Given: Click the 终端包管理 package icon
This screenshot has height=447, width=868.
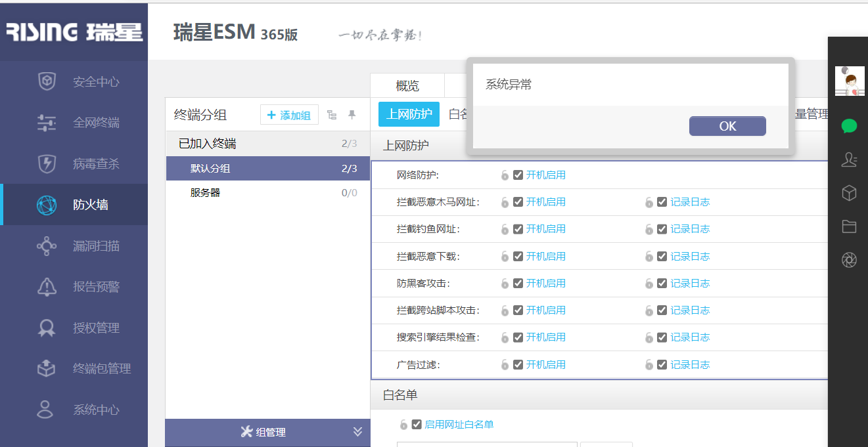Looking at the screenshot, I should [47, 368].
